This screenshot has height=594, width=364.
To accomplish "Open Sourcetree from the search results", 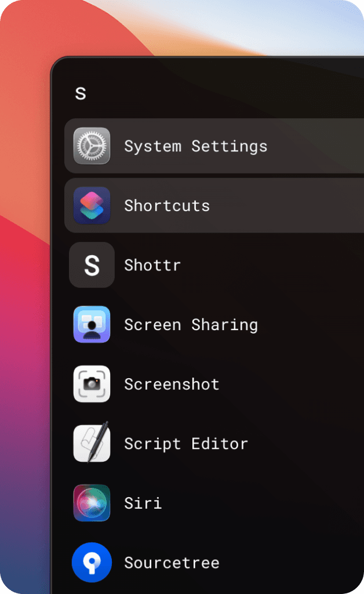I will 172,562.
